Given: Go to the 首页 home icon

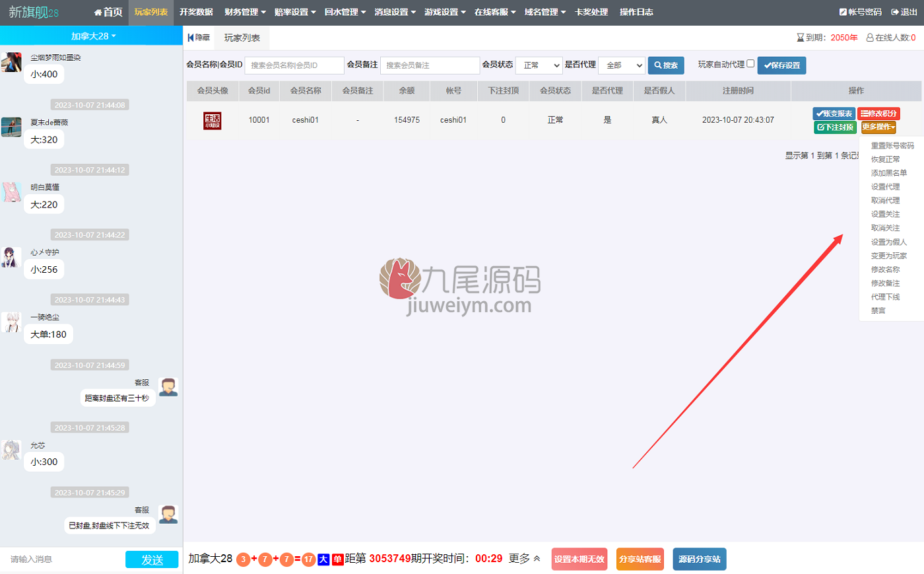Looking at the screenshot, I should click(98, 12).
